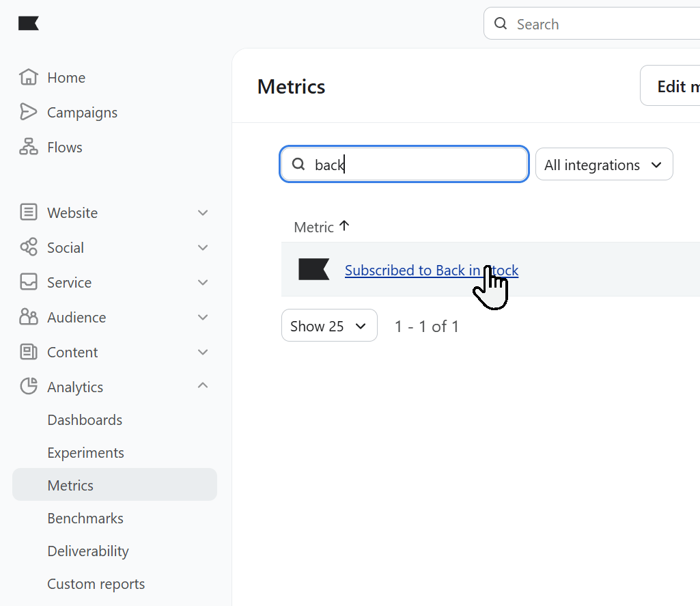Click the Home house icon

(x=29, y=77)
